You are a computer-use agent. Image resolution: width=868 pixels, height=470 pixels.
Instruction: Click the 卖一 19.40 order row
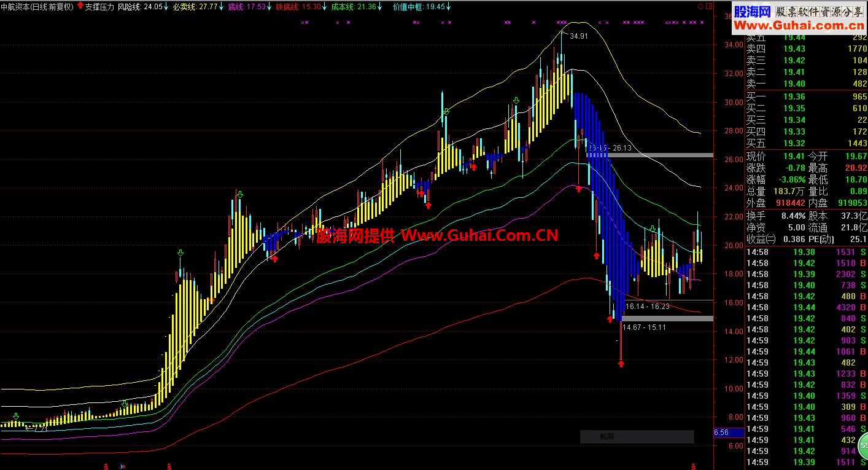(x=807, y=84)
